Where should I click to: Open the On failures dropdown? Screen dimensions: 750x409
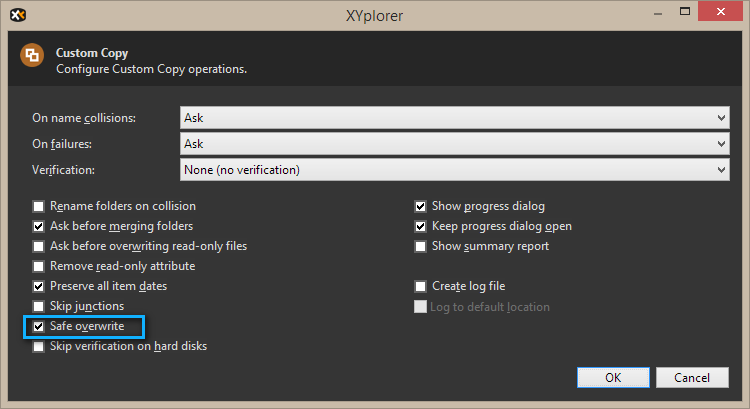(454, 144)
